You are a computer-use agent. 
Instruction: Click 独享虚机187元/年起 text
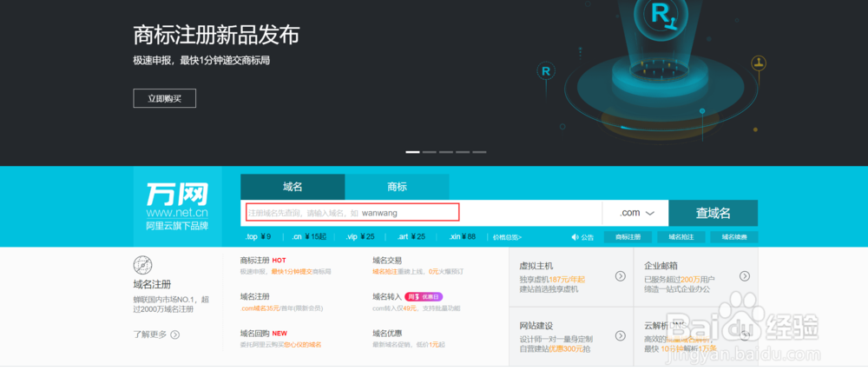552,279
